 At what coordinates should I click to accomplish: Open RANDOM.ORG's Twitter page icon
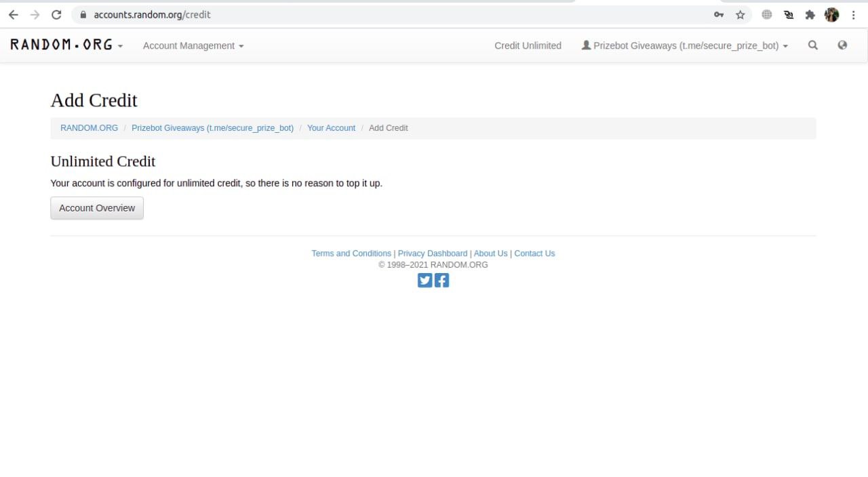coord(425,280)
